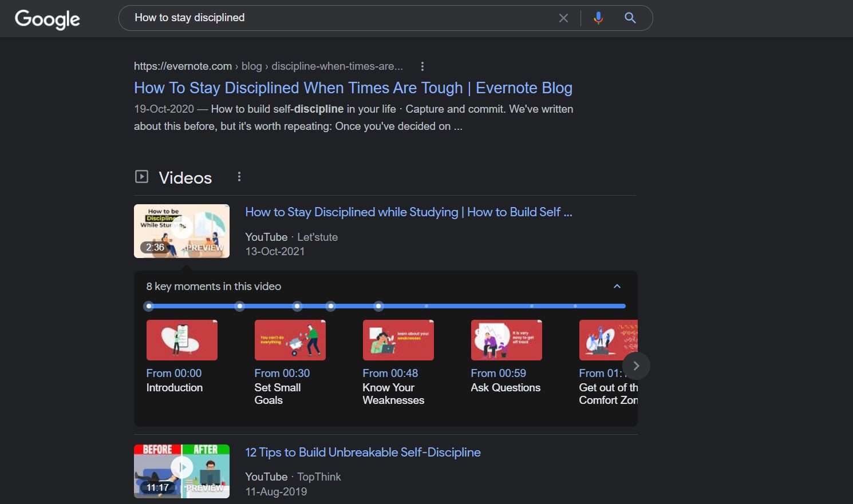Collapse the '8 key moments in this video' panel

(617, 286)
